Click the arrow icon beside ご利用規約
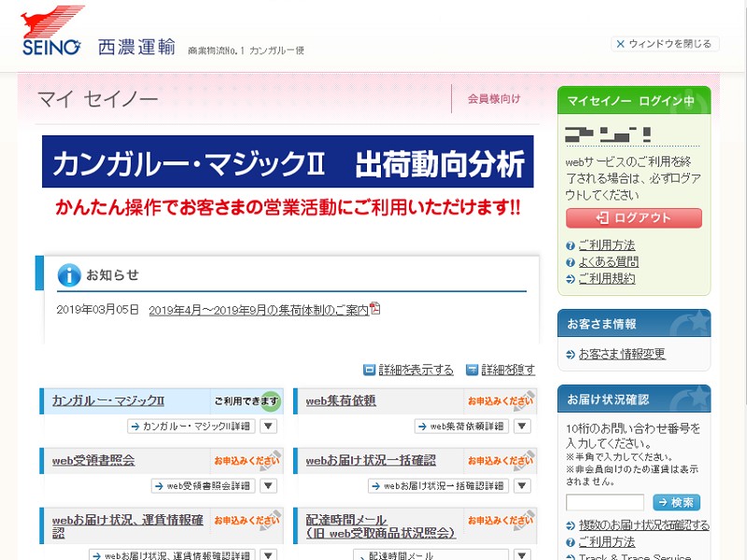 point(571,279)
